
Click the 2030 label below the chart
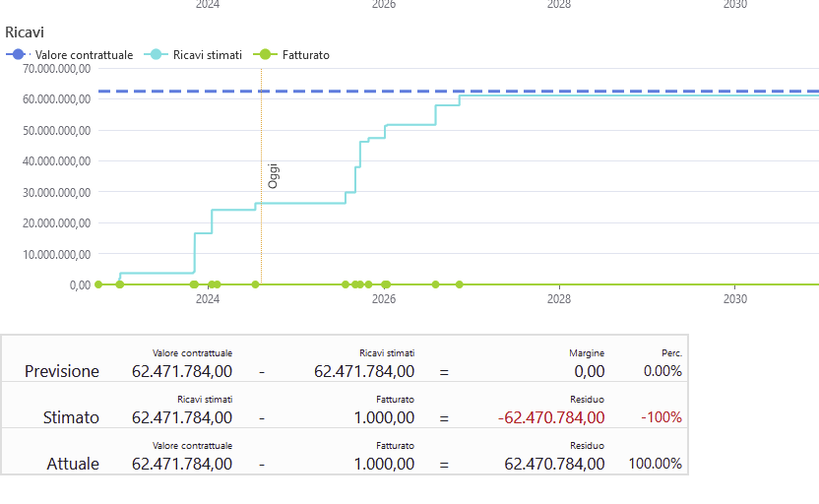click(734, 299)
